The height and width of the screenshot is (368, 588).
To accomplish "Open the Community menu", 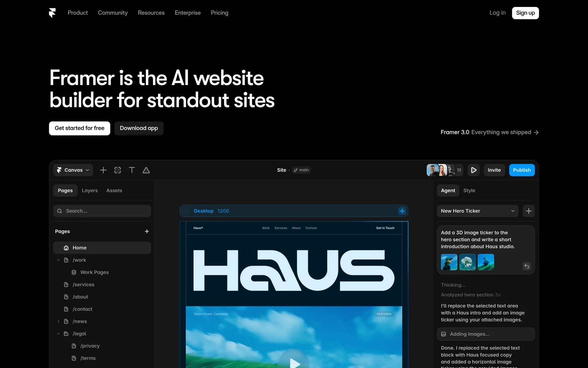I will coord(113,13).
